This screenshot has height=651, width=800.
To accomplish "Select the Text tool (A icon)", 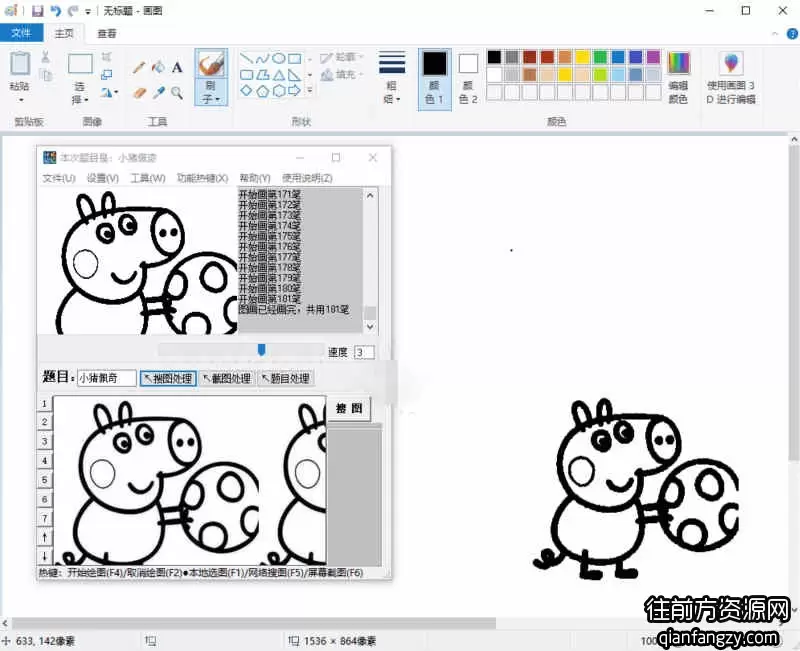I will point(177,67).
